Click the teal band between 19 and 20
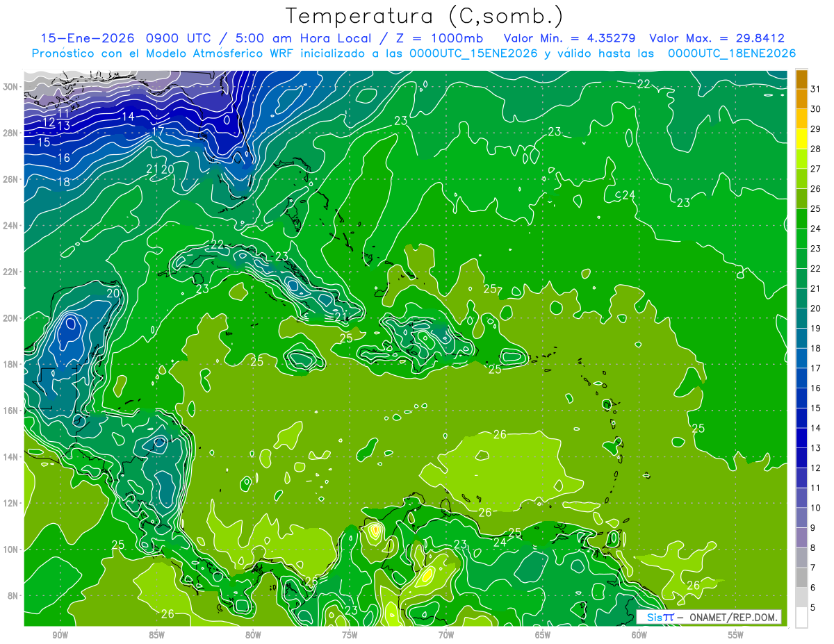 pos(801,318)
